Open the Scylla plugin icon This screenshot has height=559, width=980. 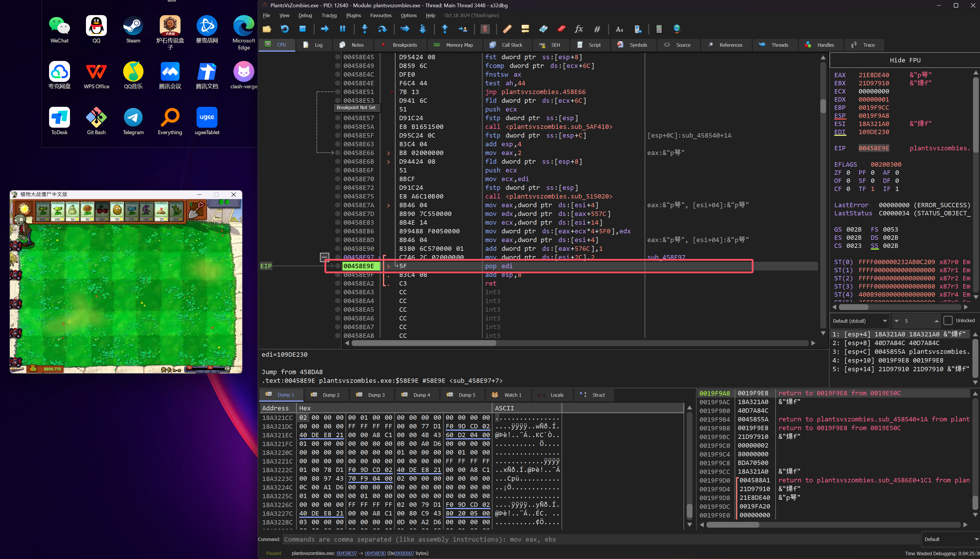click(x=485, y=29)
